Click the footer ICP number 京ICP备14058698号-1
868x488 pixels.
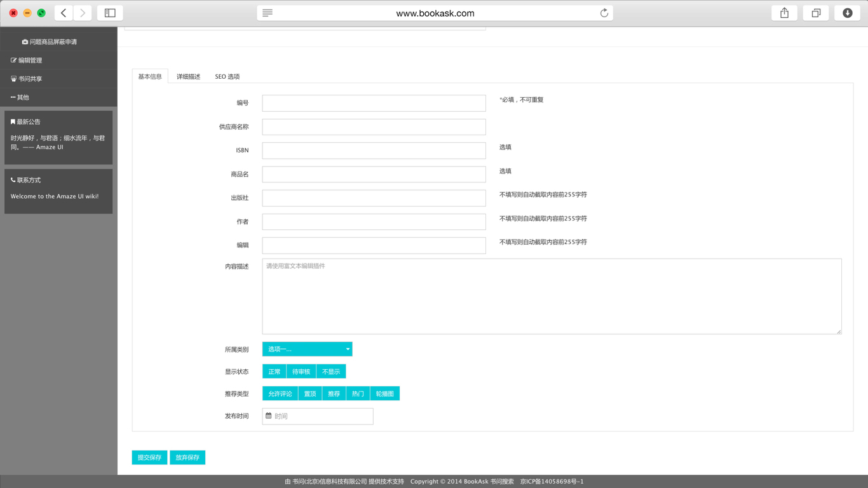(x=552, y=482)
